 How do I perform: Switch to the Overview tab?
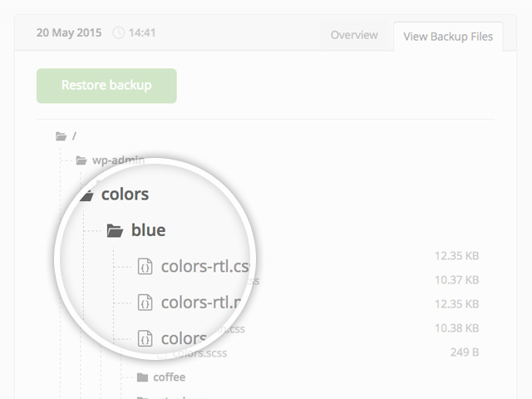tap(354, 35)
